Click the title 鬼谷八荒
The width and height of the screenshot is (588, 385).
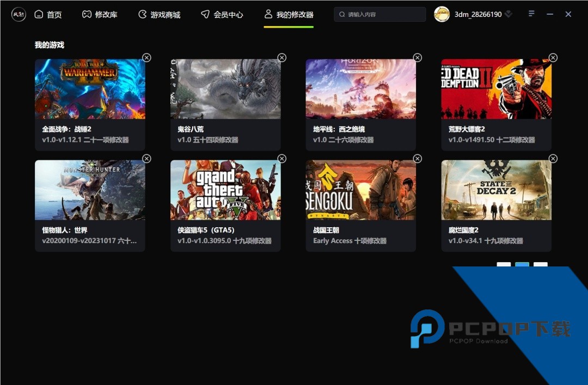[191, 129]
